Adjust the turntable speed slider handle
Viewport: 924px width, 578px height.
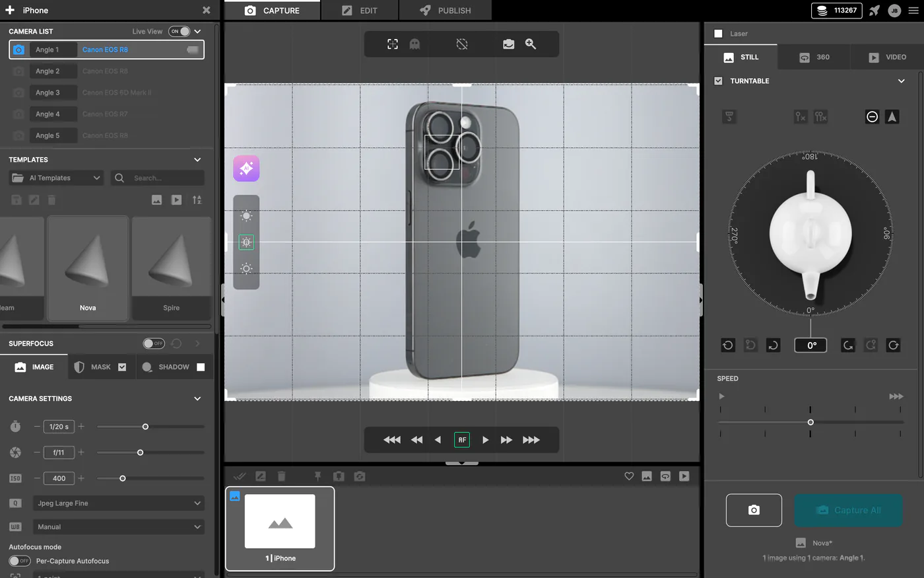click(x=810, y=422)
